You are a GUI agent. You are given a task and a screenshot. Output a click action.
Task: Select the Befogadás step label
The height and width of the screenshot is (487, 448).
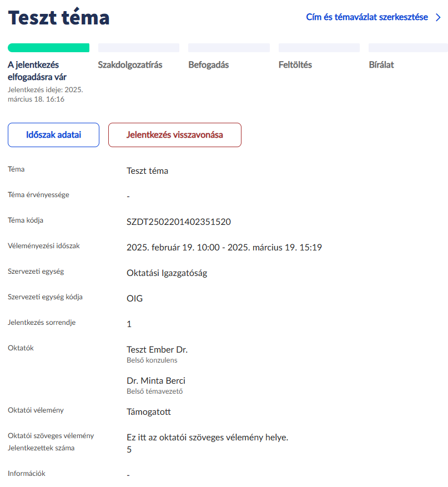click(x=209, y=65)
